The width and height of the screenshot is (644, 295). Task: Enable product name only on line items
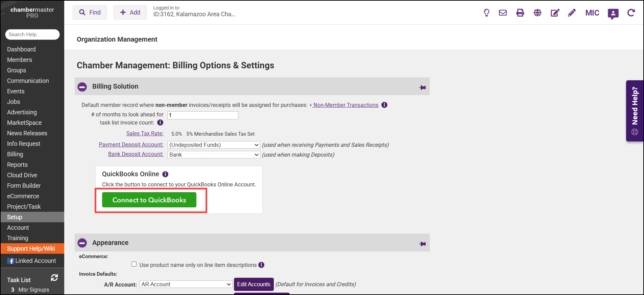tap(134, 265)
